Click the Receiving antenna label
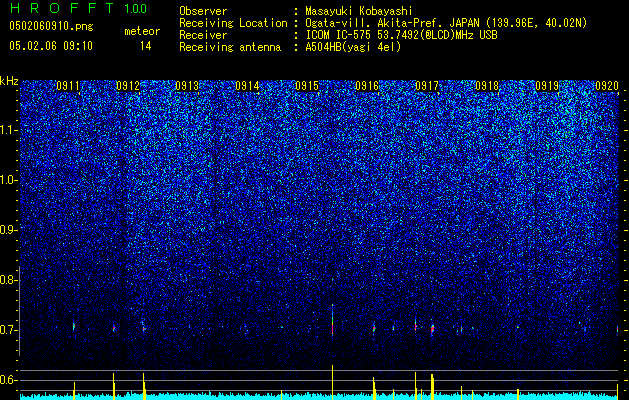Image resolution: width=629 pixels, height=400 pixels. click(230, 47)
